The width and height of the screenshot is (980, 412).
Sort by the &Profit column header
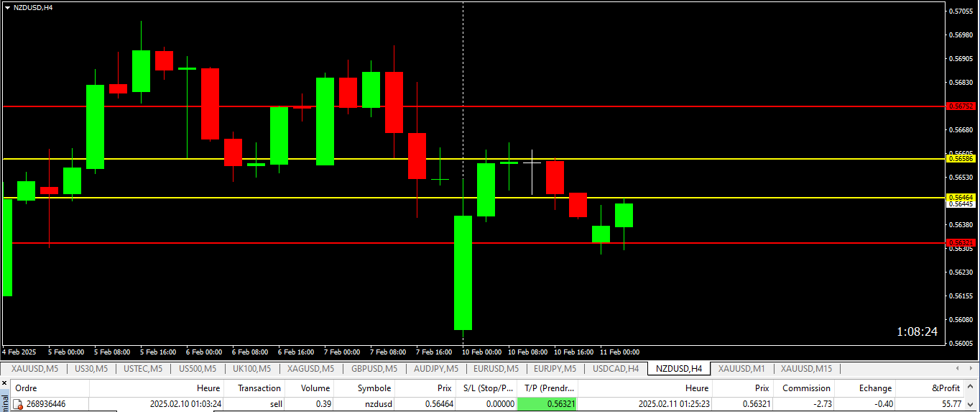(930, 388)
